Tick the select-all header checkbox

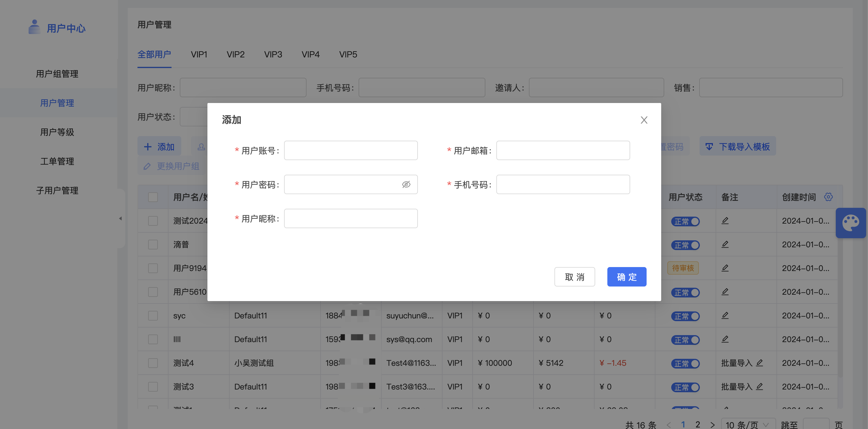coord(153,197)
